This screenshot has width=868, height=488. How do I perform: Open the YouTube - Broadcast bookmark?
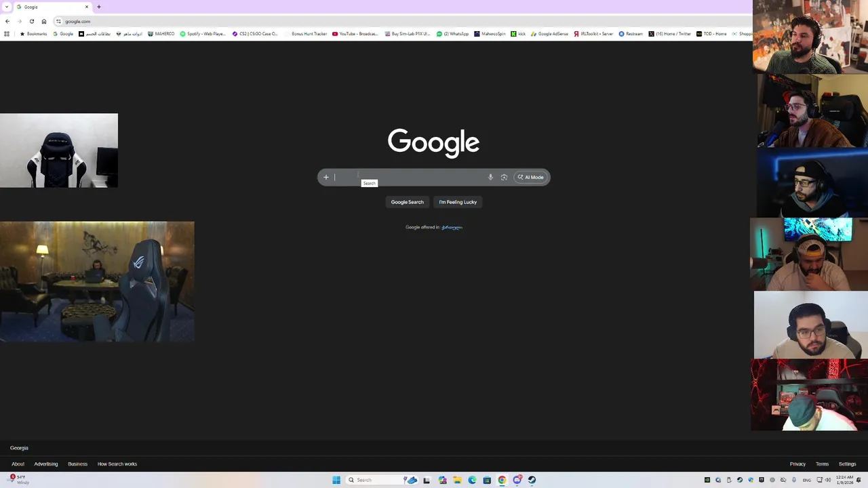[x=355, y=34]
